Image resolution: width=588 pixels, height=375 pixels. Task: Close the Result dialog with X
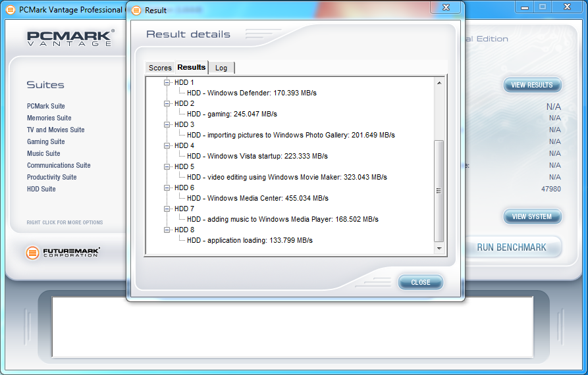[x=446, y=7]
